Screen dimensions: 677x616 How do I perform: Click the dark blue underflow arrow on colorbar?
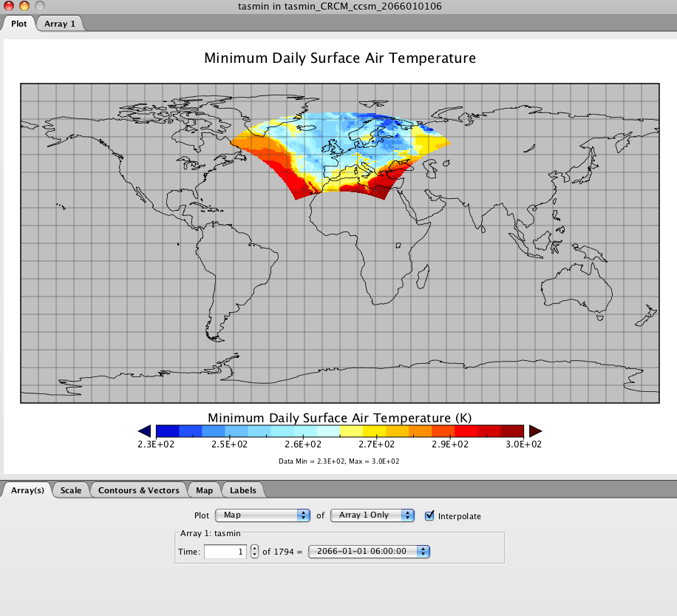pos(145,431)
